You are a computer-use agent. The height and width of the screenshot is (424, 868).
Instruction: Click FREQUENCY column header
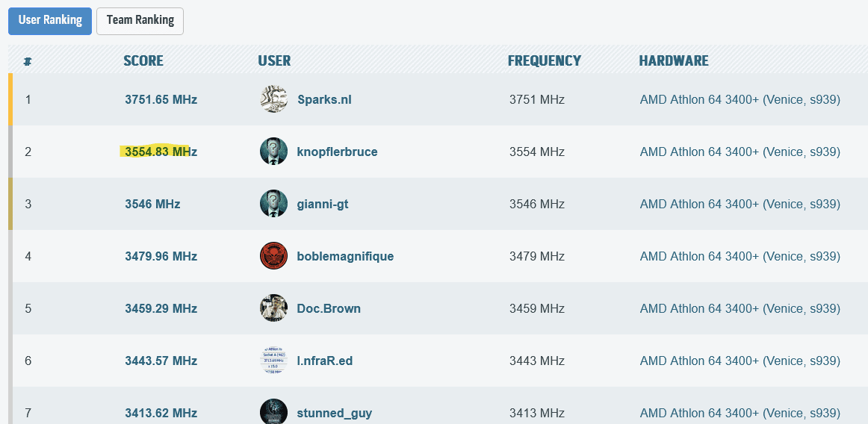pos(545,61)
